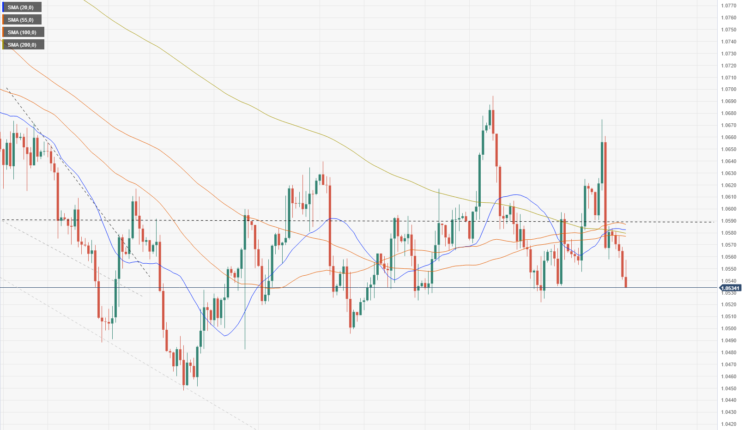Click the 1.0600 price axis label

[730, 209]
